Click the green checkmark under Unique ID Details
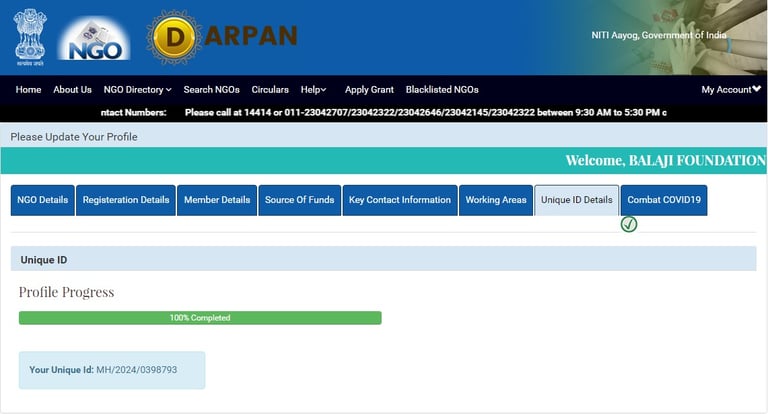Image resolution: width=768 pixels, height=414 pixels. [x=629, y=224]
